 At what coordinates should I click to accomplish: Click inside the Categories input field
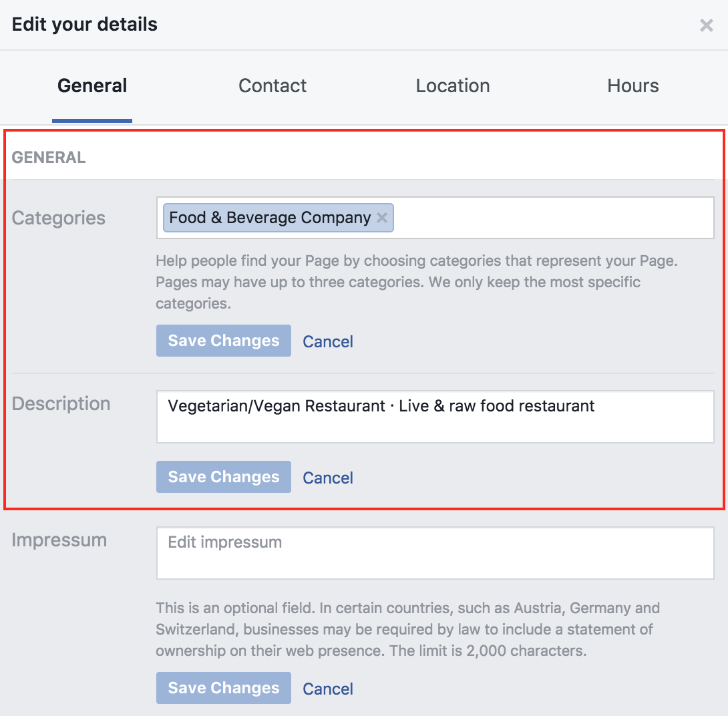click(x=552, y=218)
